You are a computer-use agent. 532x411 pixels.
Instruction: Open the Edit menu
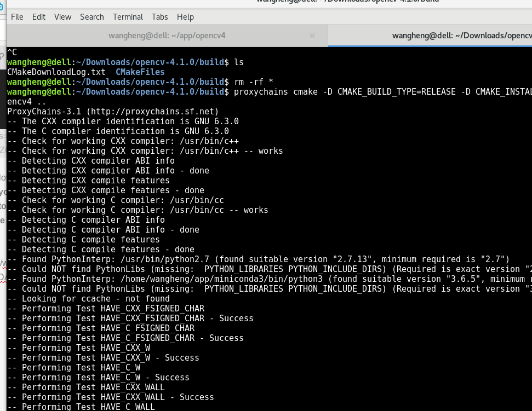[x=38, y=16]
